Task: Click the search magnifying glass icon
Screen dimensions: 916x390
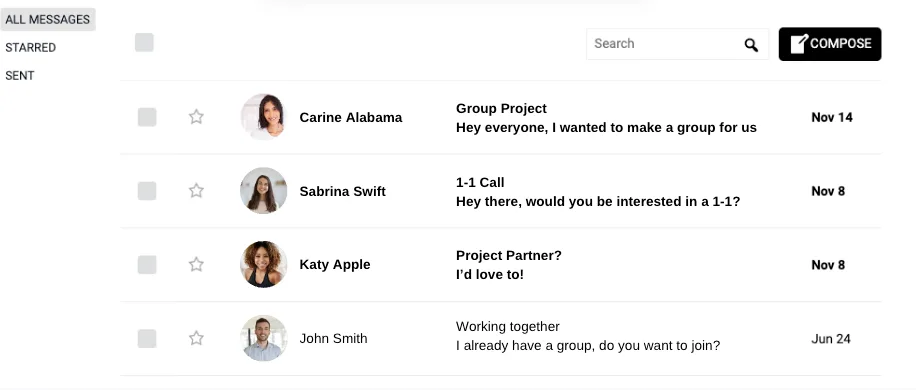Action: (x=751, y=44)
